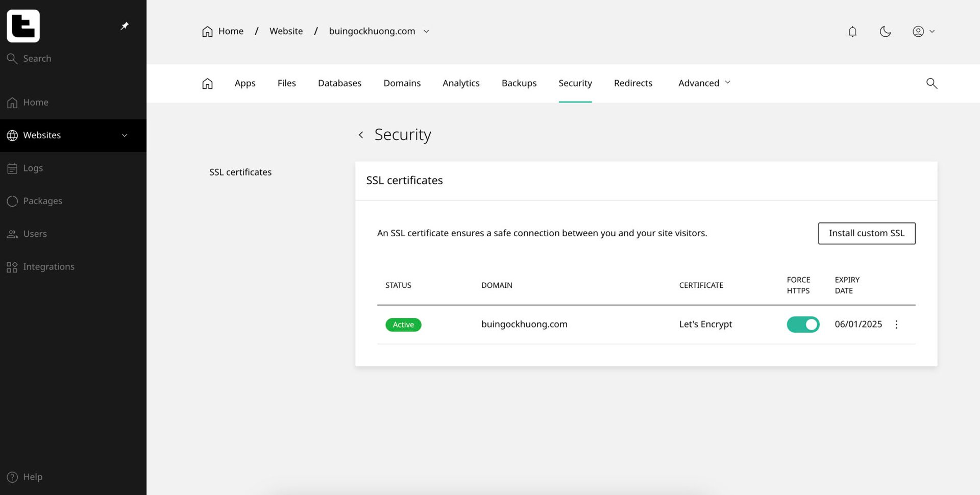The height and width of the screenshot is (495, 980).
Task: Collapse the Websites sidebar section
Action: 125,135
